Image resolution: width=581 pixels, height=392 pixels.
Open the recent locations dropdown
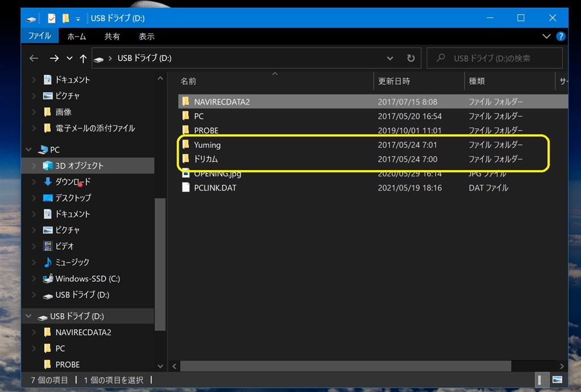(x=69, y=58)
